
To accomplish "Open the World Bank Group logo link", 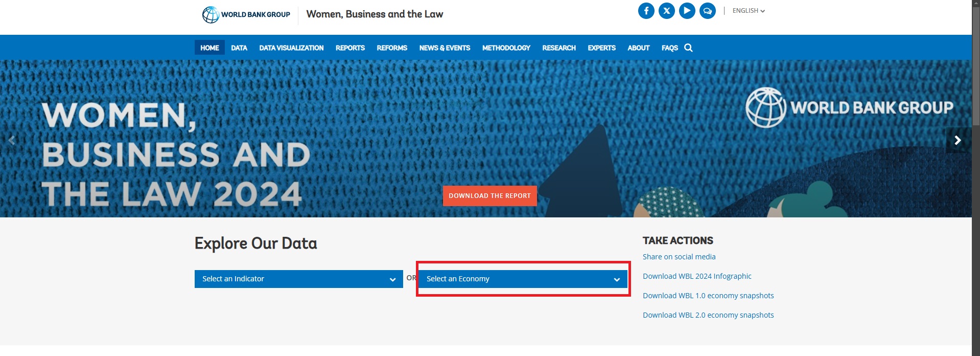I will [246, 15].
